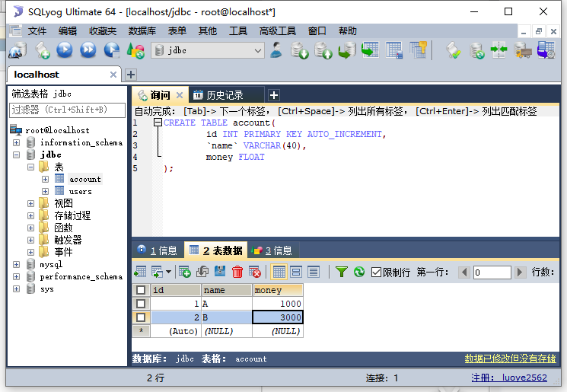Open copy-resultset dropdown arrow
567x392 pixels.
(x=168, y=272)
